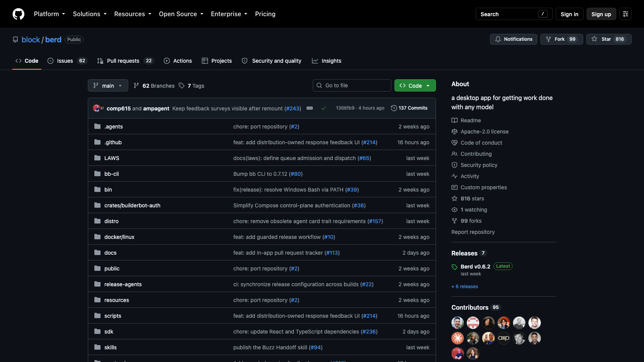Open the block owner link
The width and height of the screenshot is (644, 362).
tap(31, 40)
